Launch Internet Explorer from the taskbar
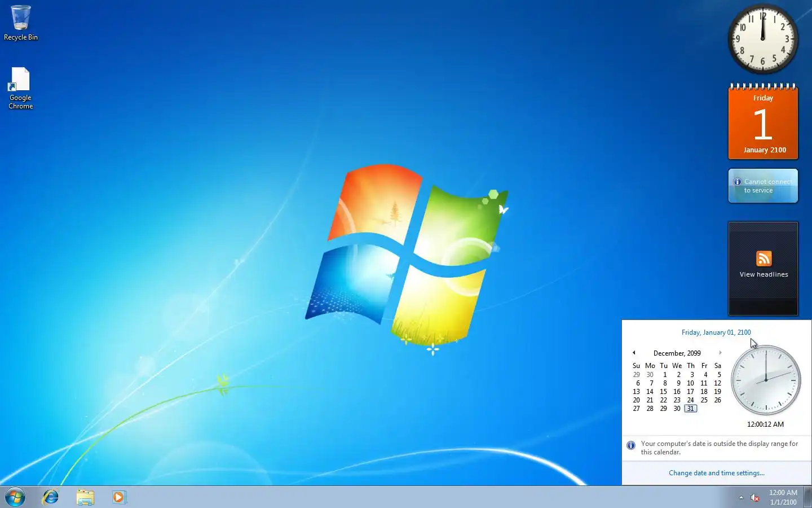 click(x=51, y=497)
